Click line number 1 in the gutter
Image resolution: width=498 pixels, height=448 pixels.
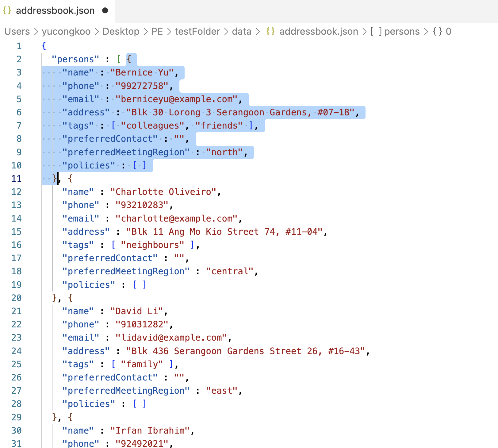[19, 46]
